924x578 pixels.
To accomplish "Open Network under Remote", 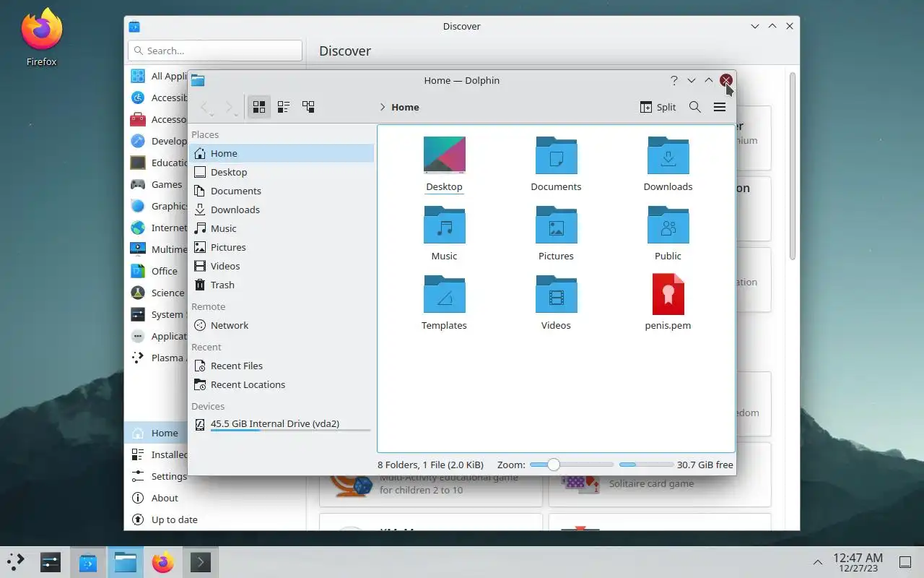I will point(282,325).
